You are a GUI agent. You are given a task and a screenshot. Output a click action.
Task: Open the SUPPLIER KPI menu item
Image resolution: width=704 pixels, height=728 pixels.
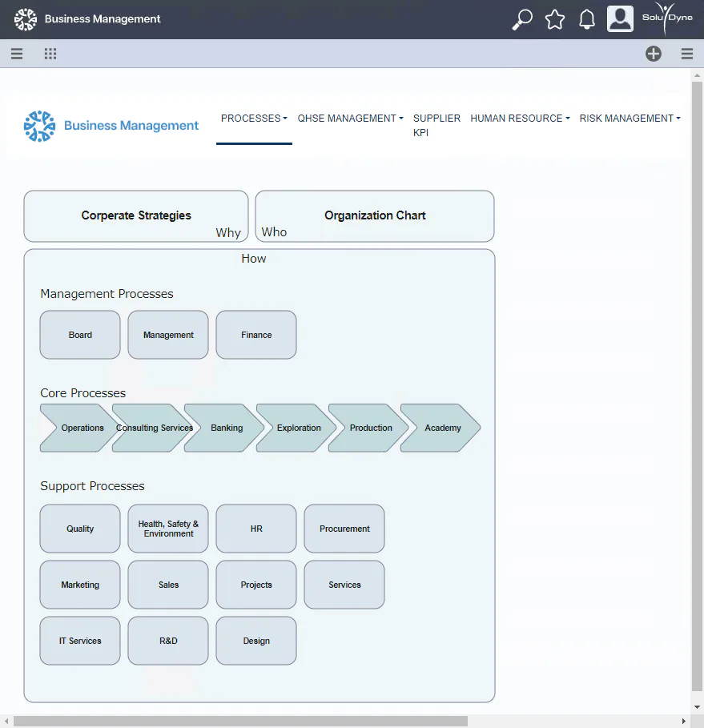point(436,126)
